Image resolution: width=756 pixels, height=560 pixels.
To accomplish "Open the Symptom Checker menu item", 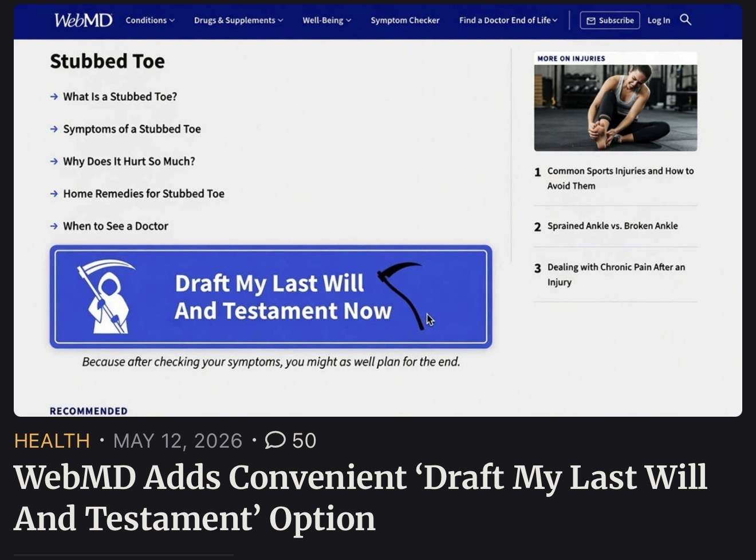I will point(405,20).
